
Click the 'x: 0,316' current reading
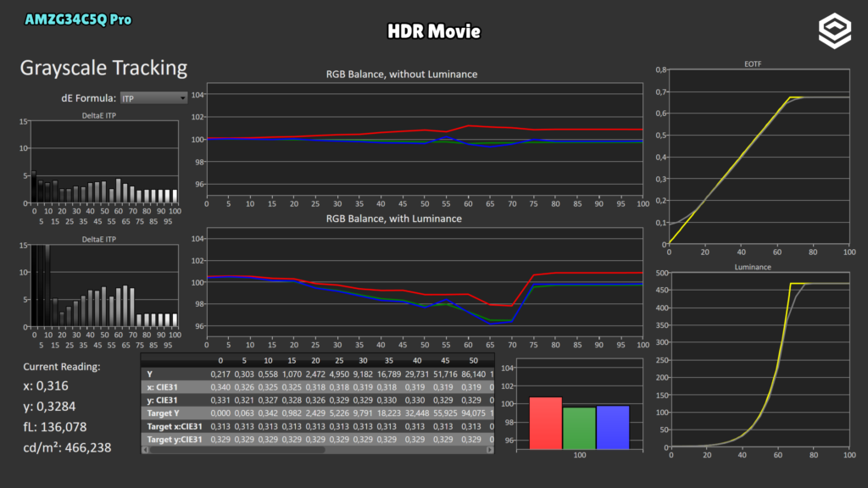(x=46, y=386)
